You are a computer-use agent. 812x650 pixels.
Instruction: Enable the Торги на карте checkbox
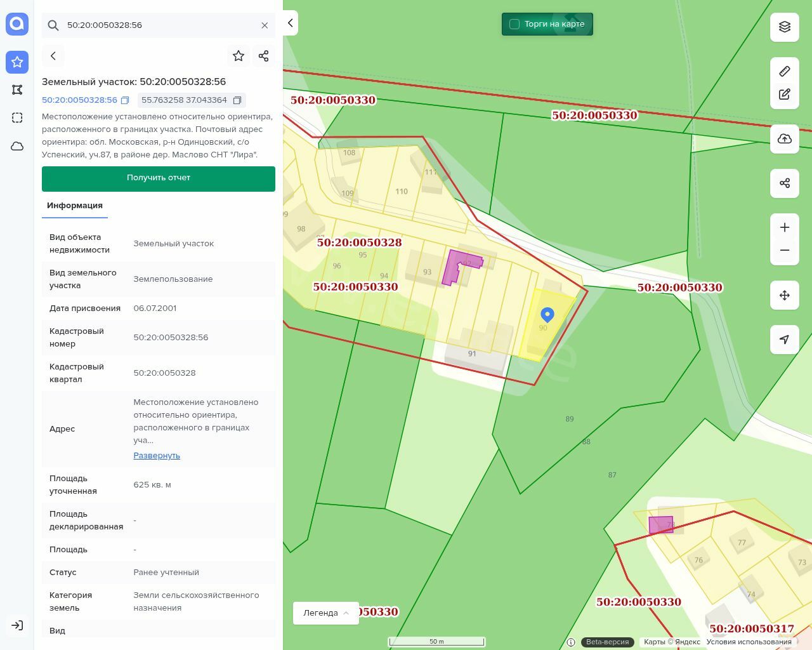click(514, 24)
